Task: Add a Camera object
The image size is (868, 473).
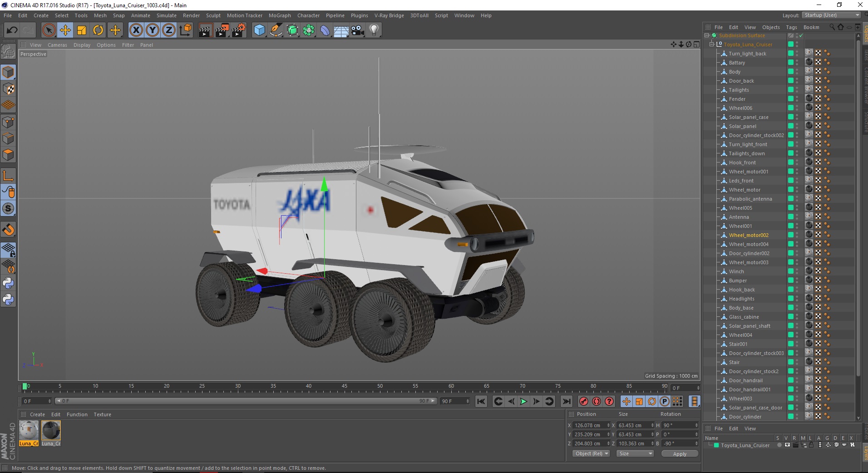Action: (x=358, y=30)
